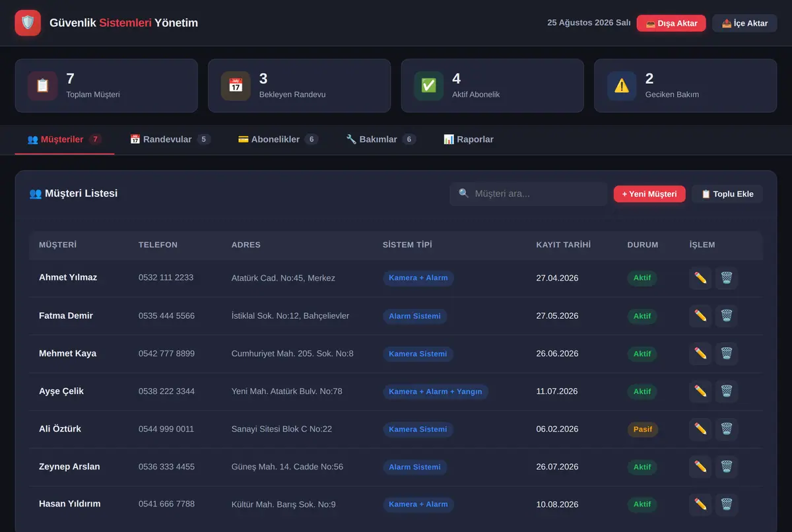
Task: Click the Kamera + Alarm + Yangın tag
Action: coord(436,391)
